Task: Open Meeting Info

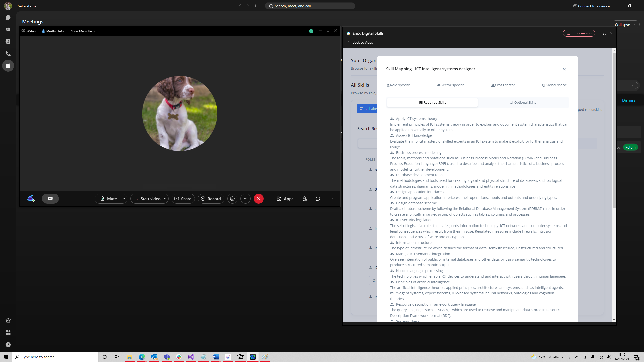Action: point(53,31)
